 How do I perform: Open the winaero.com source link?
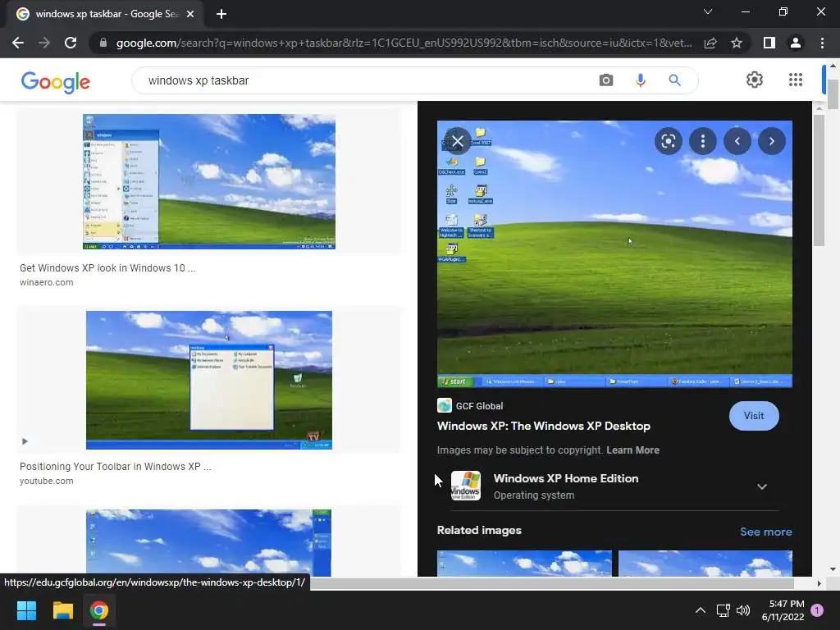pos(47,282)
